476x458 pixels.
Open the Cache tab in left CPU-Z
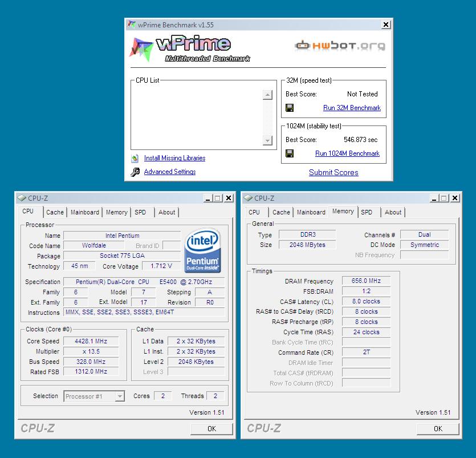click(55, 212)
